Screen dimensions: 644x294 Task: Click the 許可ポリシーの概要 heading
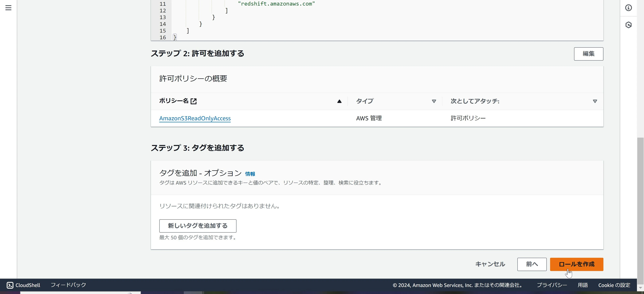[193, 79]
